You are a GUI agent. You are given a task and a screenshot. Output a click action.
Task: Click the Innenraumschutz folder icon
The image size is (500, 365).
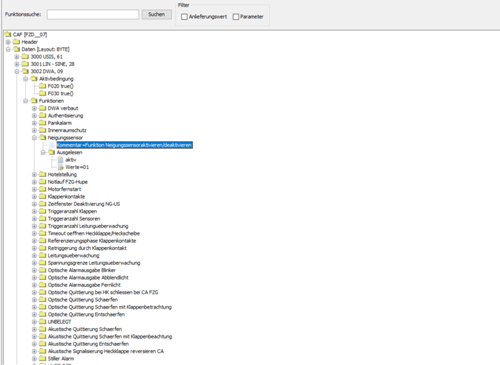tap(42, 130)
